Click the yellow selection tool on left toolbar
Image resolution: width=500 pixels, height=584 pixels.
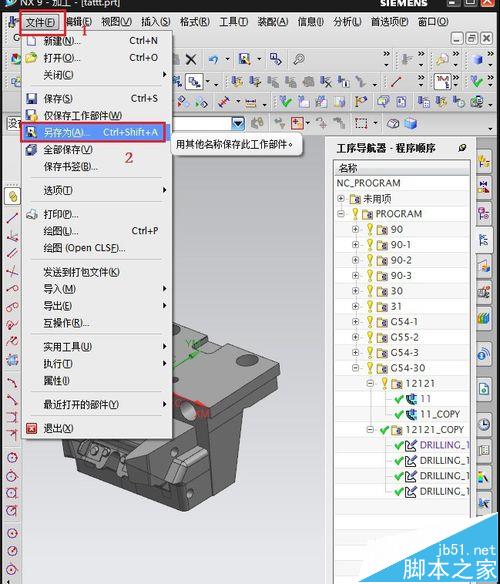point(12,196)
